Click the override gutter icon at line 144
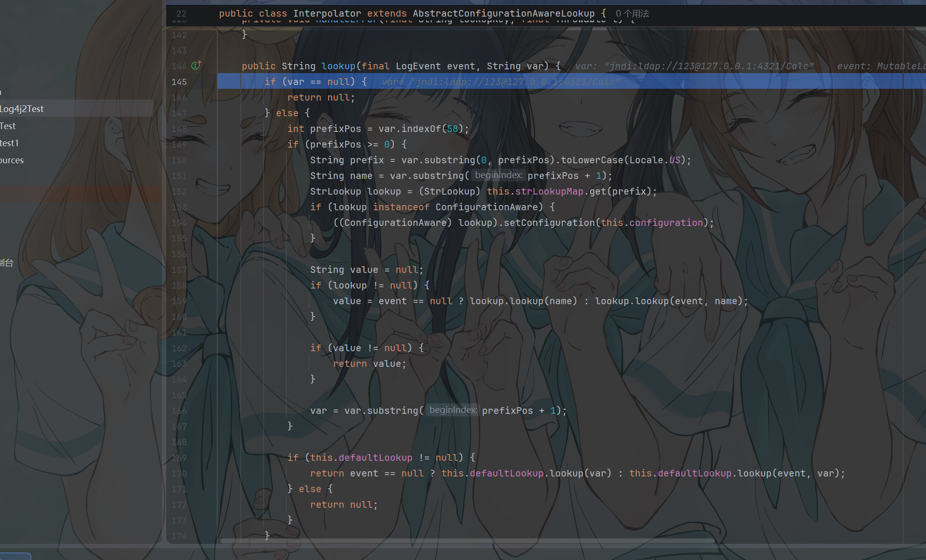Image resolution: width=926 pixels, height=560 pixels. click(x=196, y=65)
